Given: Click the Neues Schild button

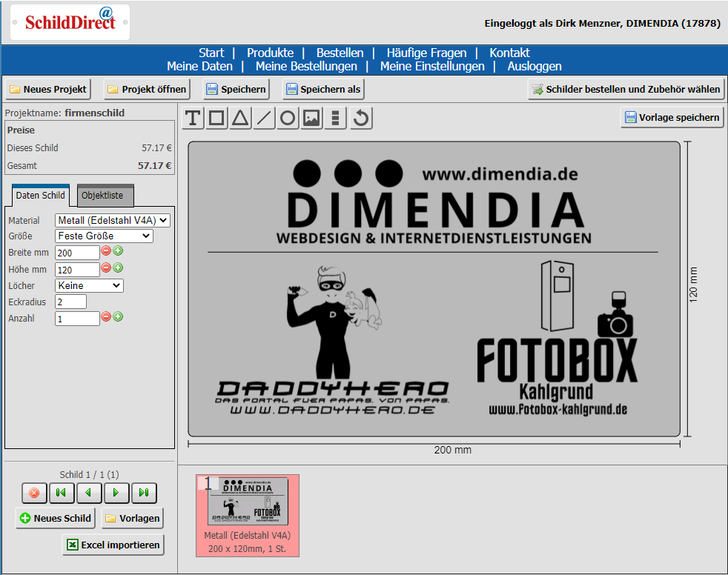Looking at the screenshot, I should [x=56, y=518].
